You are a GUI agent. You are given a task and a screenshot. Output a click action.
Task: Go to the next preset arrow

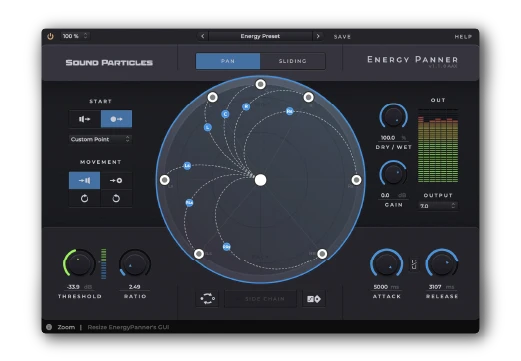(x=318, y=36)
